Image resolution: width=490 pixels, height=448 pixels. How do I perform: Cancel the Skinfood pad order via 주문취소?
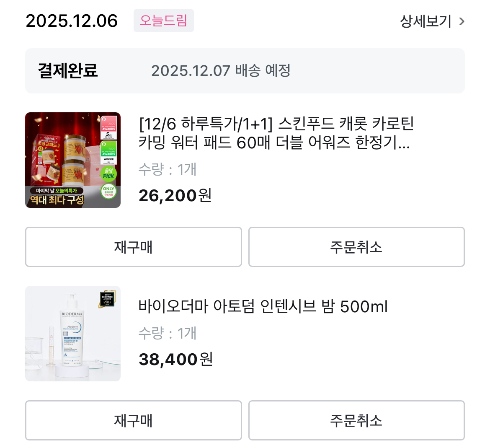(x=356, y=247)
